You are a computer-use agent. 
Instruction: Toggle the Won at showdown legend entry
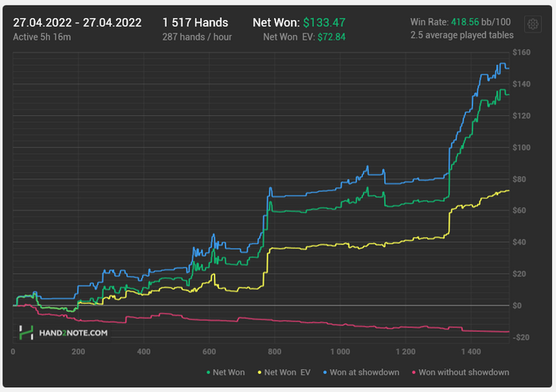(x=361, y=372)
